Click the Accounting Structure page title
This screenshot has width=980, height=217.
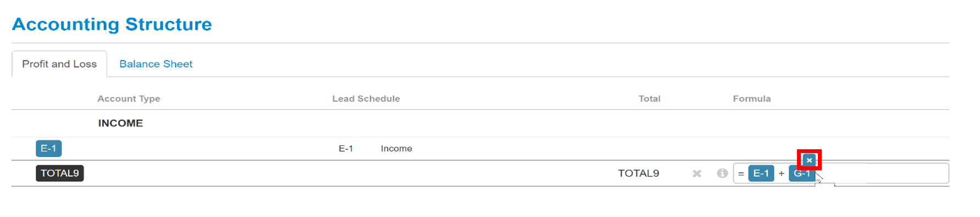(112, 24)
